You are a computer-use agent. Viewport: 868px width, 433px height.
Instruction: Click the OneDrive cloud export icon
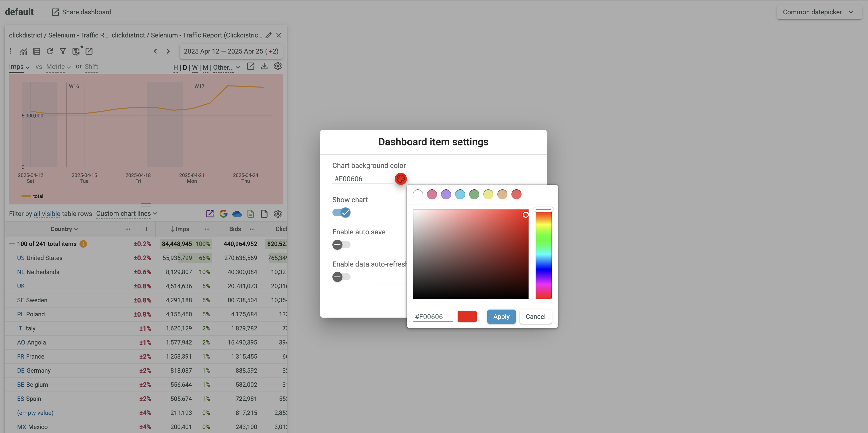237,214
